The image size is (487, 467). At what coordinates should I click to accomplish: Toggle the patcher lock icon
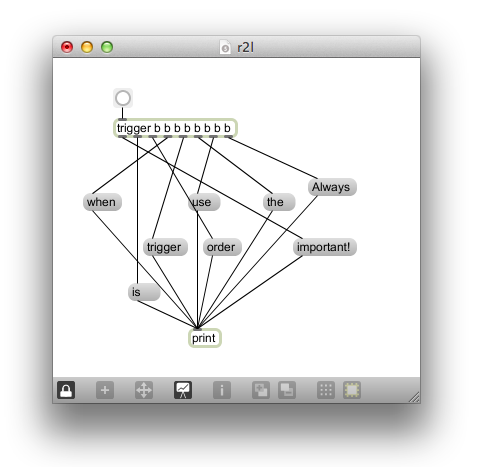click(x=66, y=390)
